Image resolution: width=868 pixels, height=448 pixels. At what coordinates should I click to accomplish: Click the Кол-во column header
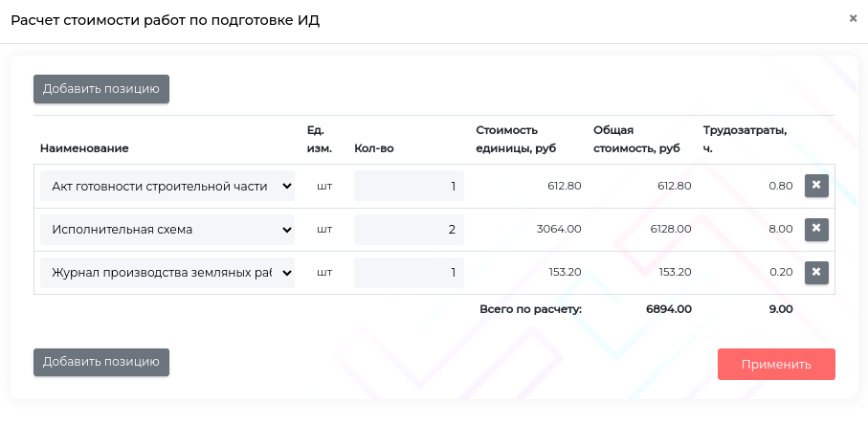(374, 148)
